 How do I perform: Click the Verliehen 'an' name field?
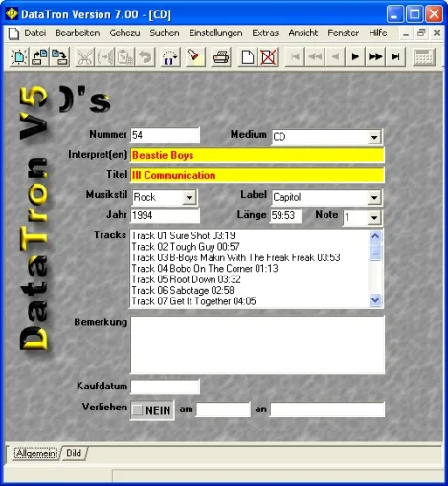tap(327, 409)
